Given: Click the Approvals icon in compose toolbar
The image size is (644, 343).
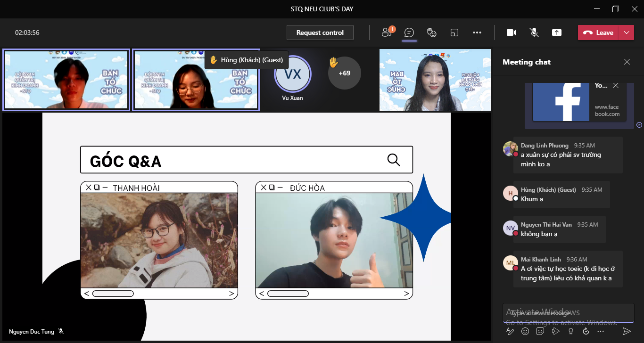Looking at the screenshot, I should coord(586,331).
